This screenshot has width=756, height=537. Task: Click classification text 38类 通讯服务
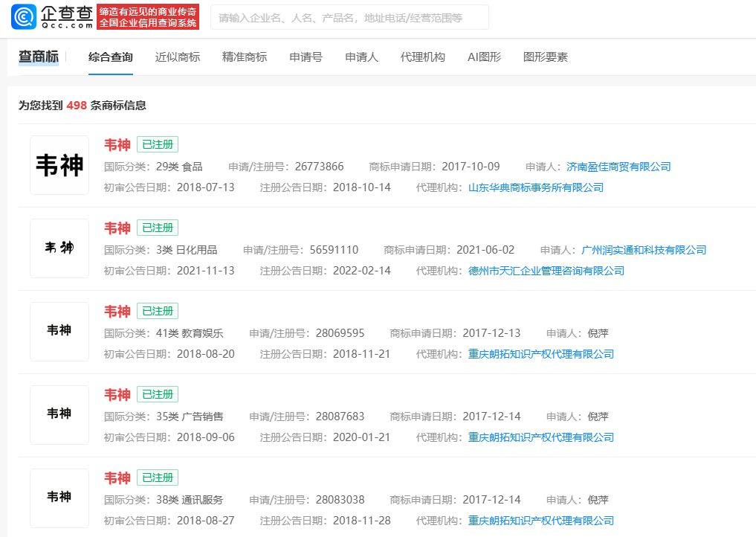coord(190,500)
